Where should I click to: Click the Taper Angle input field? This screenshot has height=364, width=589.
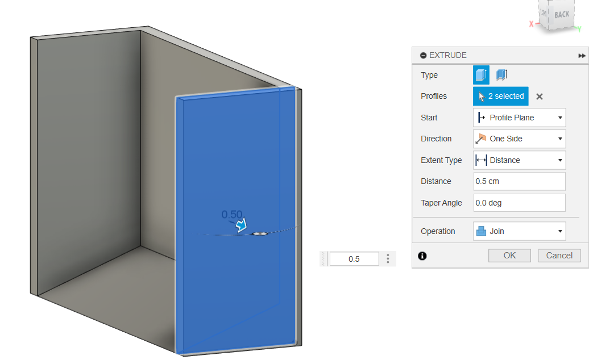tap(519, 203)
